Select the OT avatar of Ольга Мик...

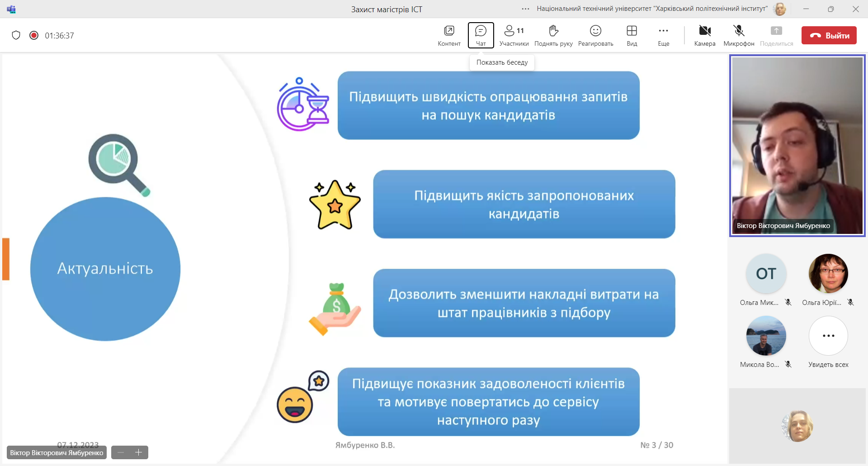pos(766,274)
